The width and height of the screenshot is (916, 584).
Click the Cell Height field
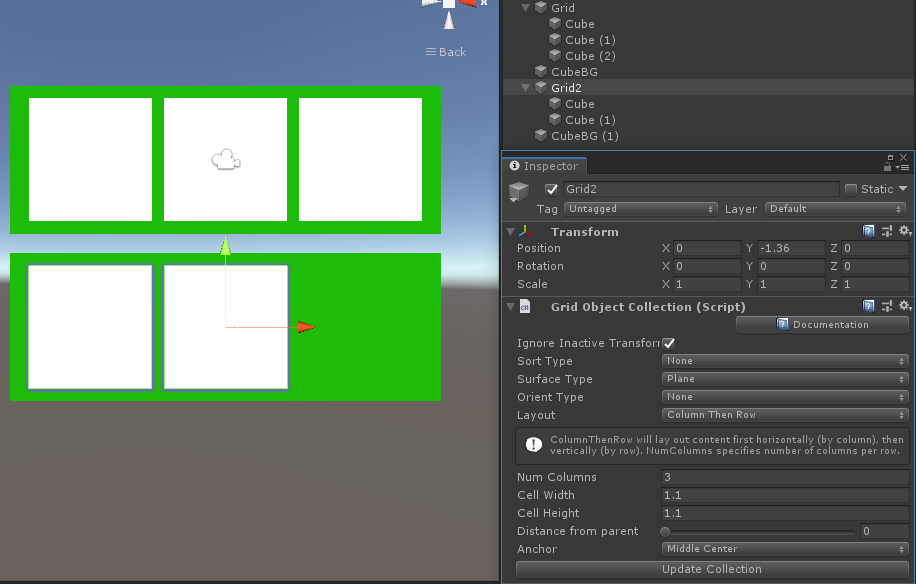click(785, 513)
